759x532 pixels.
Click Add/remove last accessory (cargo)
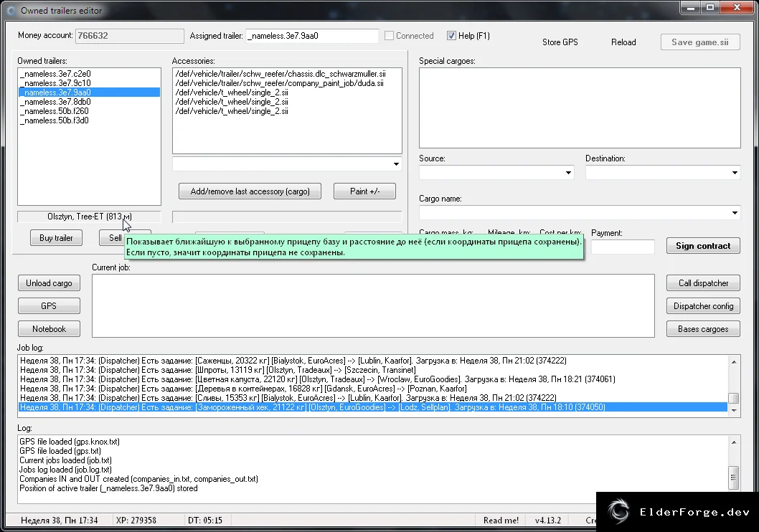250,191
